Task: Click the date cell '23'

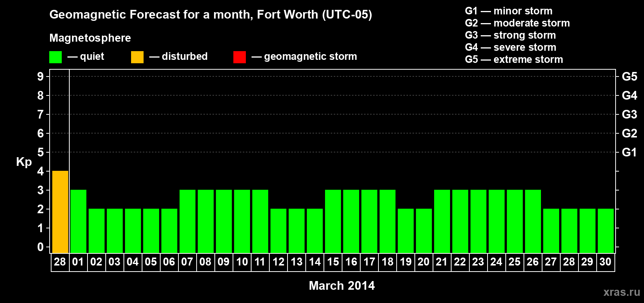Action: point(478,262)
